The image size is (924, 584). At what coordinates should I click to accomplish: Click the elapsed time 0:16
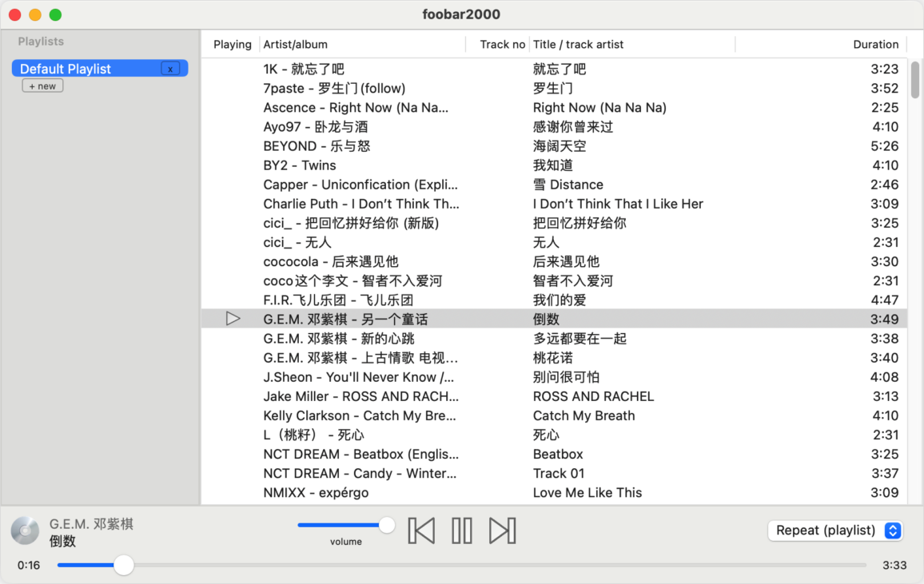point(28,565)
